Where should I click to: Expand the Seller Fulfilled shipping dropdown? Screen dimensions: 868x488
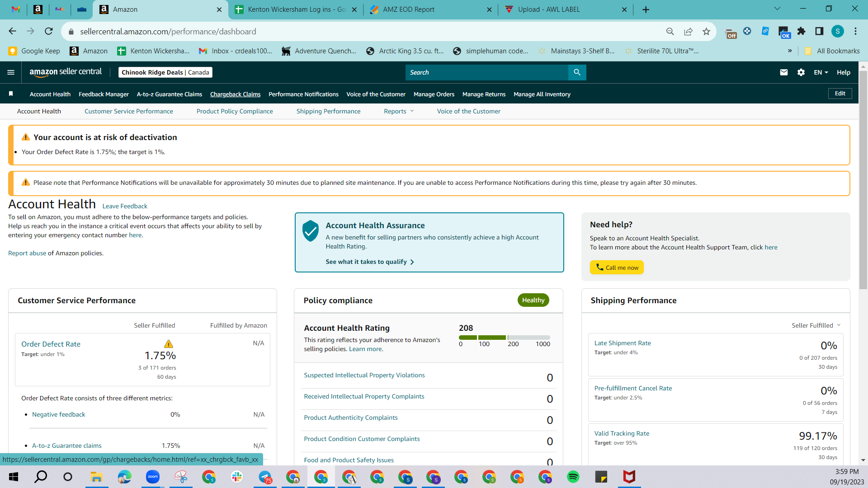[x=816, y=325]
